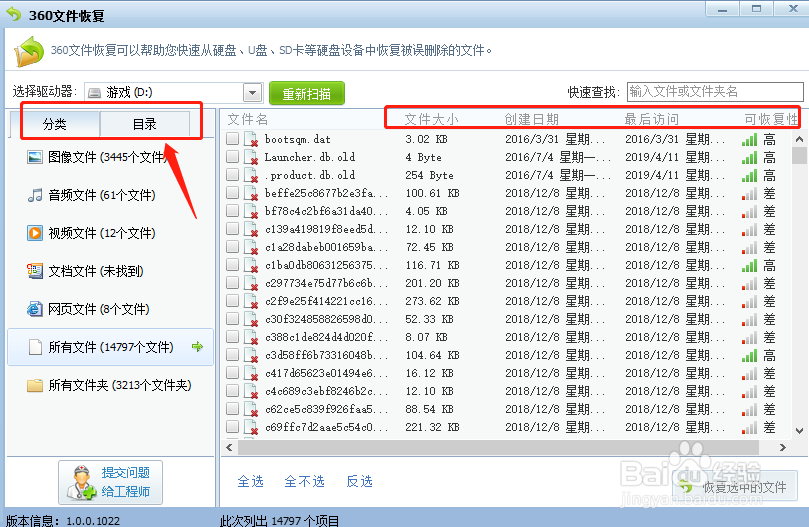Select the file name c30f324858826598d0
Viewport: 809px width, 527px height.
coord(326,319)
